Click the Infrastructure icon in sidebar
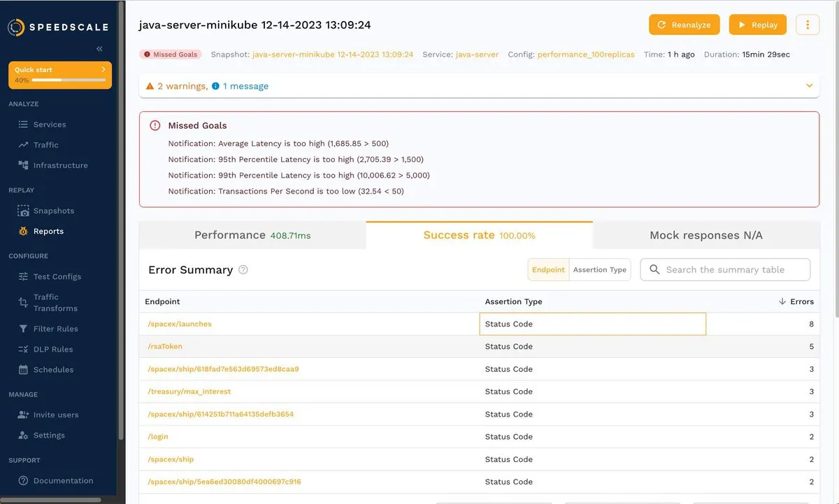 pos(23,166)
